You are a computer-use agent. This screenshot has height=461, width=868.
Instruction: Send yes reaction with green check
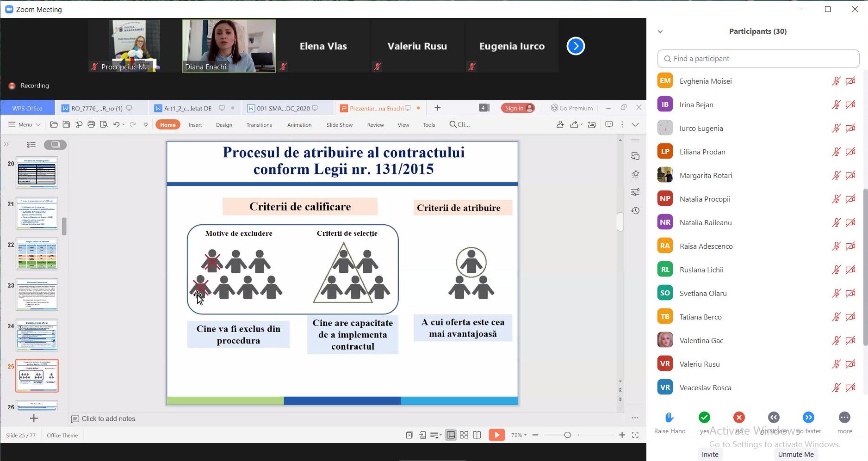tap(704, 418)
